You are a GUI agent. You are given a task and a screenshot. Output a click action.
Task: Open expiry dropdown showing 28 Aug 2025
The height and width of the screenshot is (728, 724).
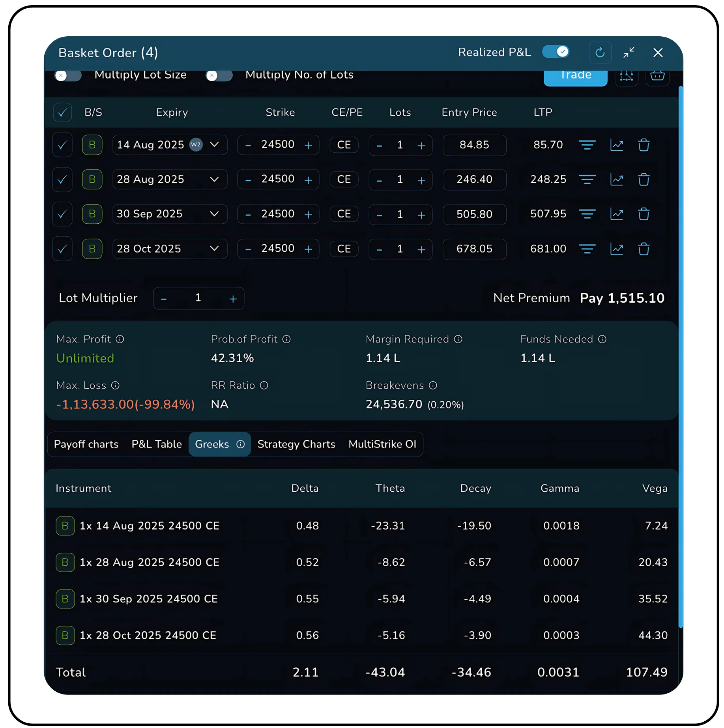pos(170,180)
